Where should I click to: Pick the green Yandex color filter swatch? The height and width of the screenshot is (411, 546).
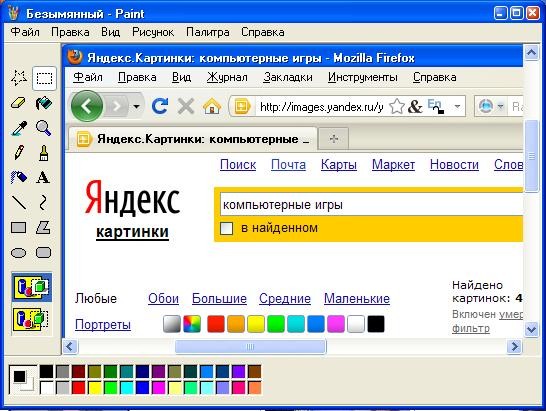pyautogui.click(x=276, y=324)
